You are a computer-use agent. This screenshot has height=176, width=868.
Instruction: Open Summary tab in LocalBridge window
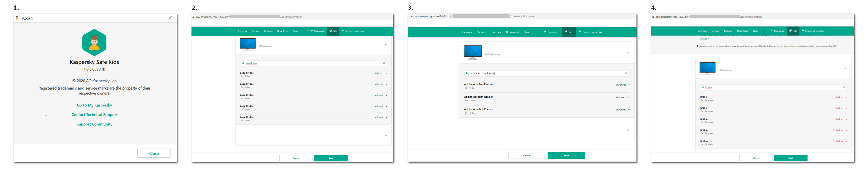point(242,31)
